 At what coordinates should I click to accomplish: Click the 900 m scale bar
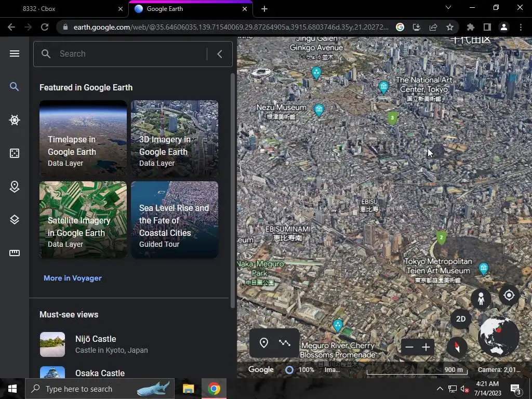[x=417, y=370]
